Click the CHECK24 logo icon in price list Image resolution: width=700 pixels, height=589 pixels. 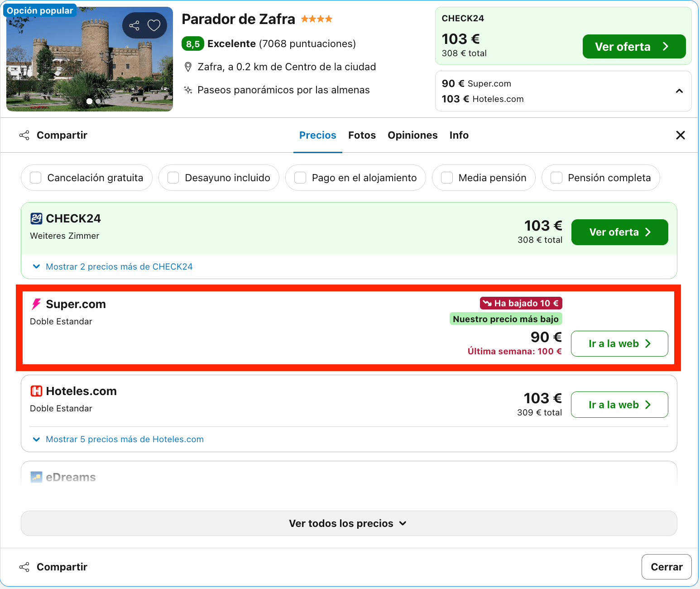click(36, 218)
